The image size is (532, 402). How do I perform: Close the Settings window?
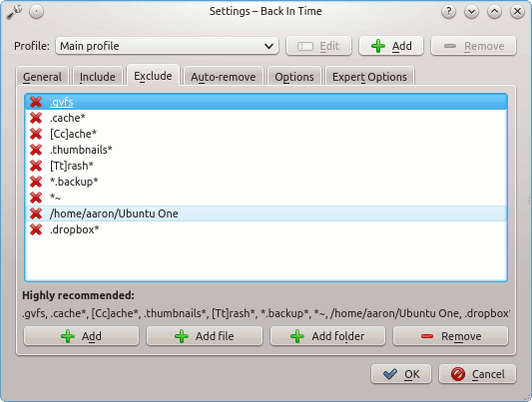[x=517, y=12]
